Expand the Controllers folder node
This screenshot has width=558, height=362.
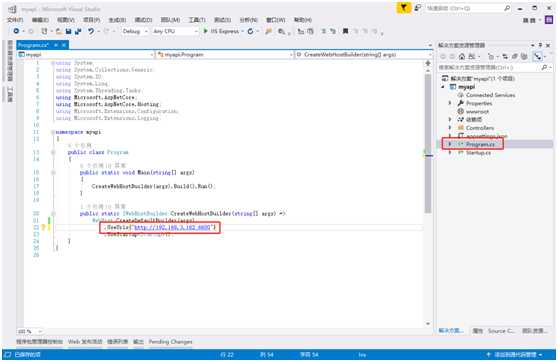click(x=449, y=127)
